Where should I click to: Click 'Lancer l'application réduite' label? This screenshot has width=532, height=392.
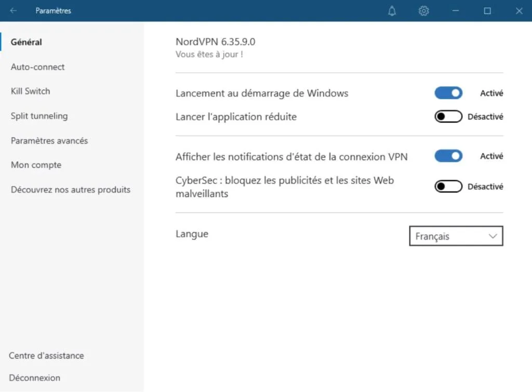[x=236, y=117]
